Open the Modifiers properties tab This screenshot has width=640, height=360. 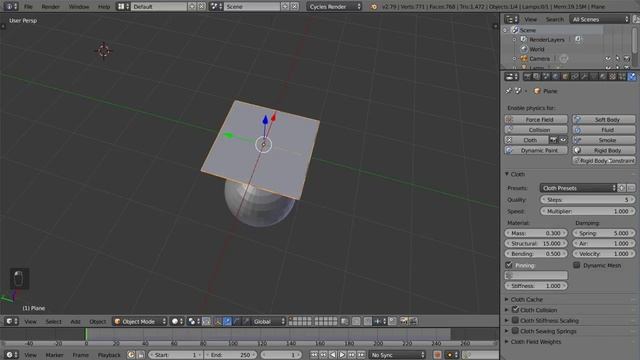coord(584,77)
